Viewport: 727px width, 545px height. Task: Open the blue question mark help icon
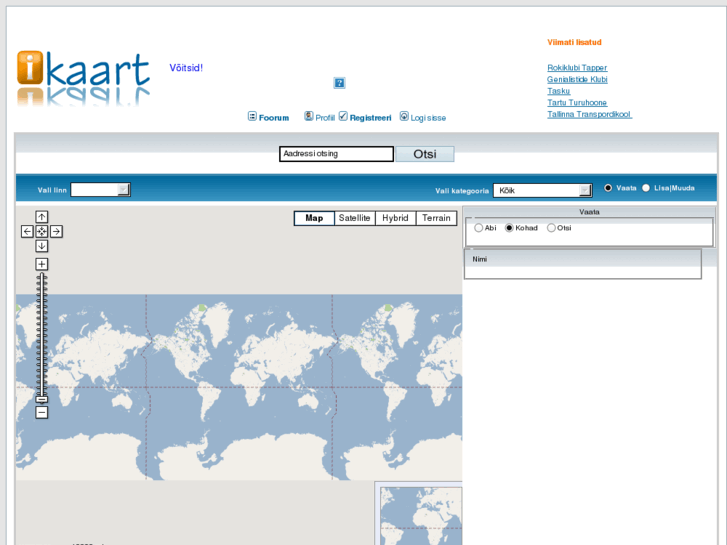[339, 83]
